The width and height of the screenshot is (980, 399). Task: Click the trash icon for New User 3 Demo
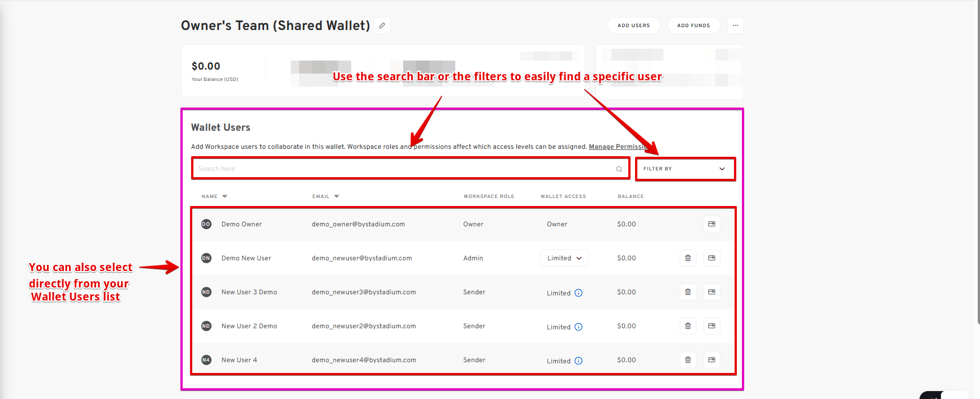[688, 292]
